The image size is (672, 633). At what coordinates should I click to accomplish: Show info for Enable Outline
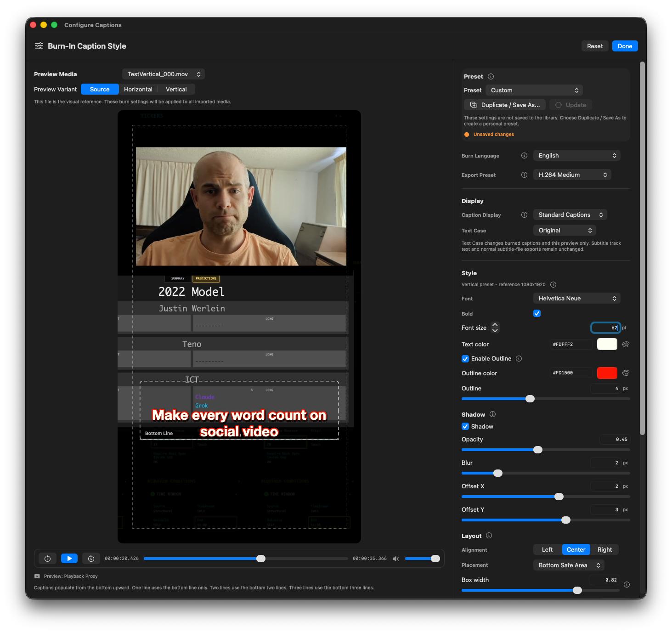519,359
